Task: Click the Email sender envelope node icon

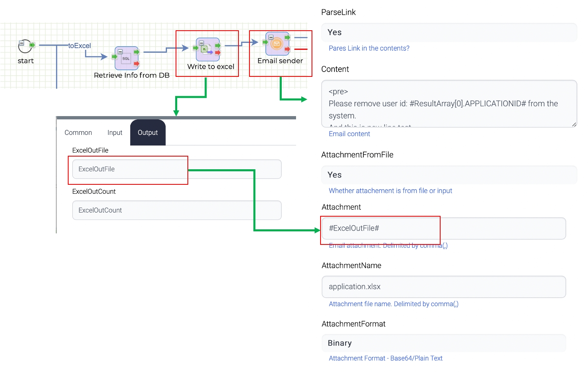Action: (x=277, y=44)
